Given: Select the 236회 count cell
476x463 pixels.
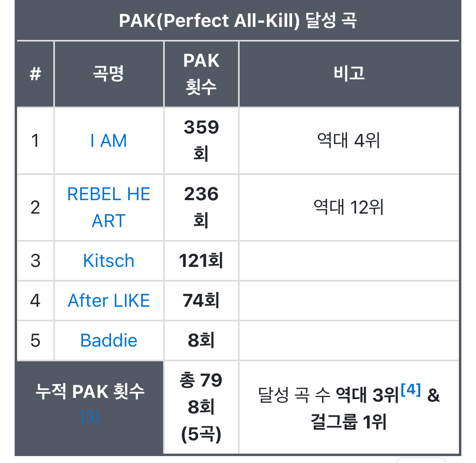Looking at the screenshot, I should pyautogui.click(x=201, y=207).
